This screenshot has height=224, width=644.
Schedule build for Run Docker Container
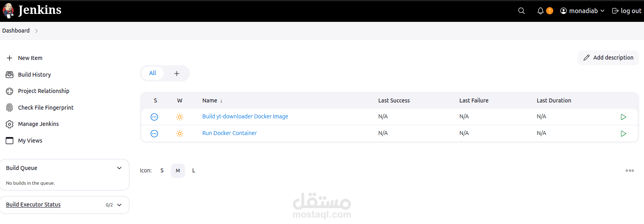click(623, 133)
